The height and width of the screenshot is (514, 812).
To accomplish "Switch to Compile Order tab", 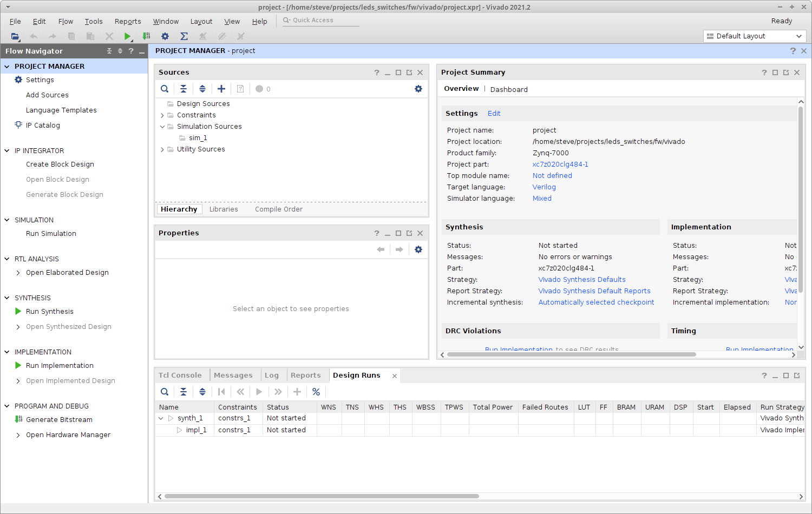I will [x=279, y=209].
